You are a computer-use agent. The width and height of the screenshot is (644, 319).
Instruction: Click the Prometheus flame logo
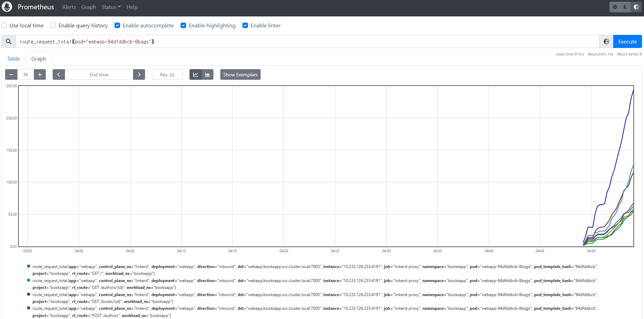(7, 7)
